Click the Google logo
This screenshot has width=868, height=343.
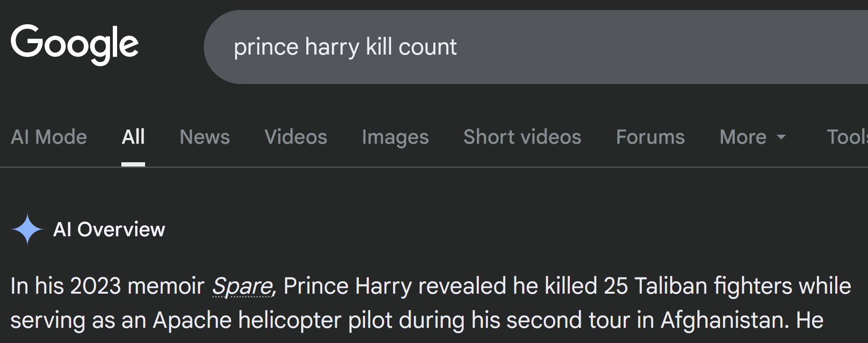pyautogui.click(x=74, y=44)
